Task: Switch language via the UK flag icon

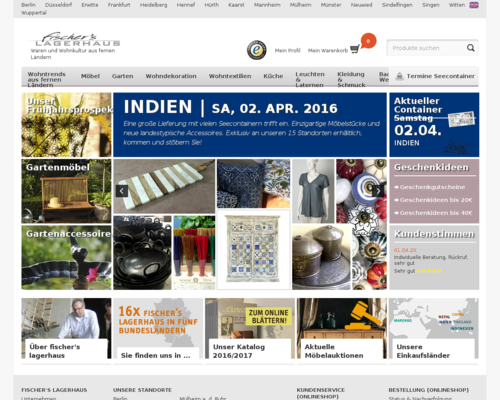Action: [x=474, y=5]
